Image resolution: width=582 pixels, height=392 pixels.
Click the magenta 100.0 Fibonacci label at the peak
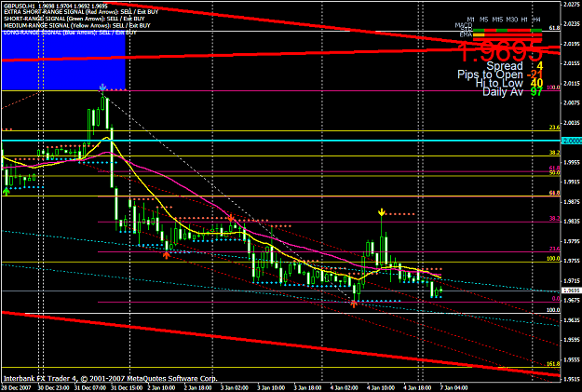pos(553,88)
